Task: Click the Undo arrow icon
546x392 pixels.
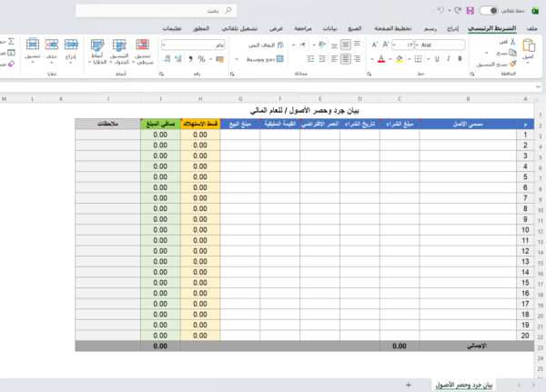Action: tap(440, 10)
